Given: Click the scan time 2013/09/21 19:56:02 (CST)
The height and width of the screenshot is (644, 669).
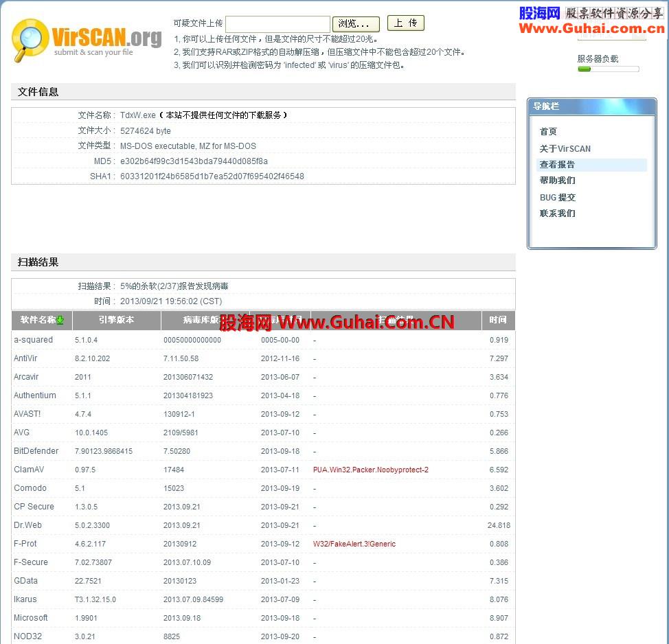Looking at the screenshot, I should (171, 301).
